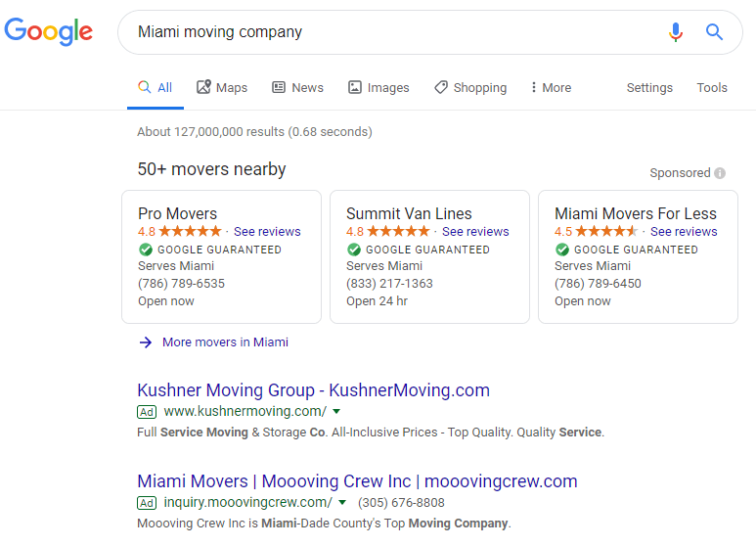Click the About 127,000,000 results text

254,132
